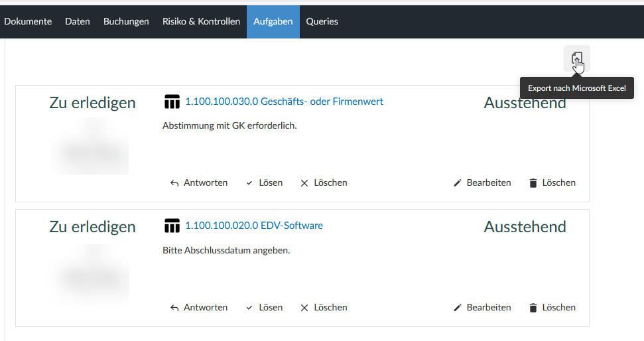The width and height of the screenshot is (644, 341).
Task: Click Bearbeiten on the Geschäfts- oder Firmenwert task
Action: [482, 183]
